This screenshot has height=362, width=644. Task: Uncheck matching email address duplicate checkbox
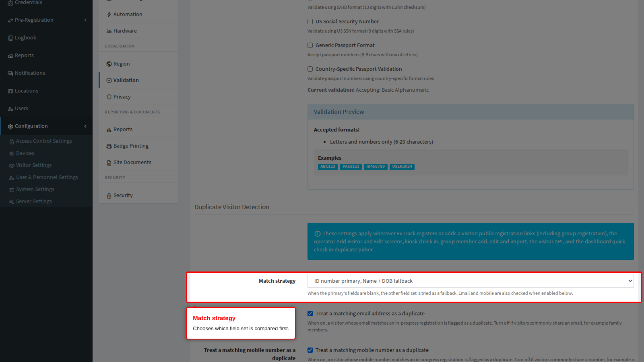click(x=310, y=314)
